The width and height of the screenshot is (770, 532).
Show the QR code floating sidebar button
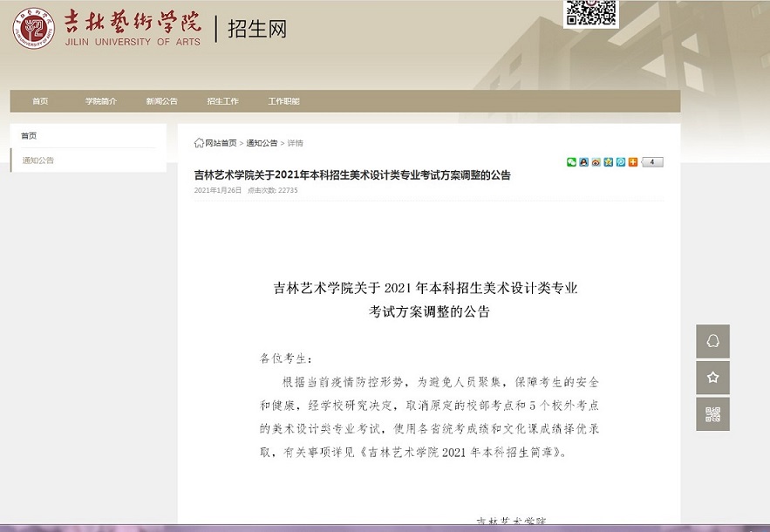(x=712, y=414)
